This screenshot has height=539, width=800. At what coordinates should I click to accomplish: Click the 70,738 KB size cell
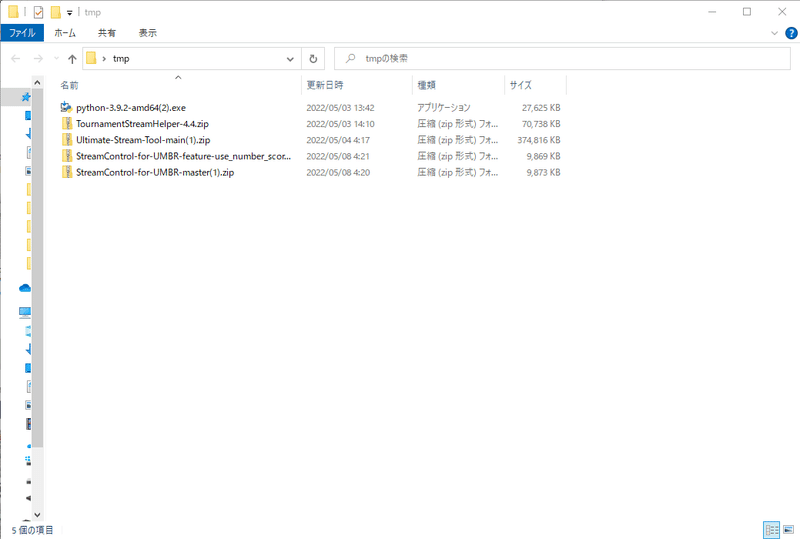(x=541, y=124)
